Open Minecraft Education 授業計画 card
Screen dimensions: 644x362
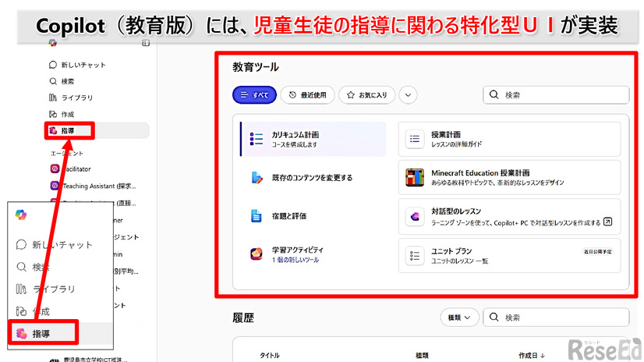[x=509, y=177]
